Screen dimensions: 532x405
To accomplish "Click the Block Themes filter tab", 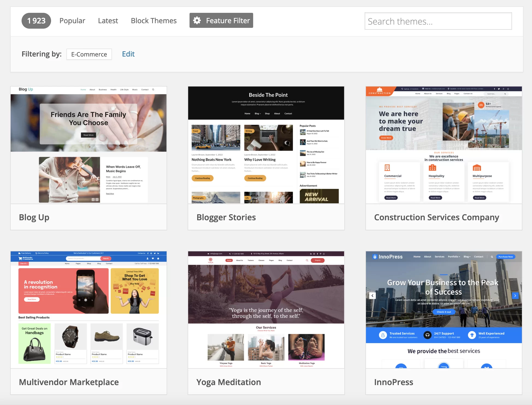I will 153,20.
